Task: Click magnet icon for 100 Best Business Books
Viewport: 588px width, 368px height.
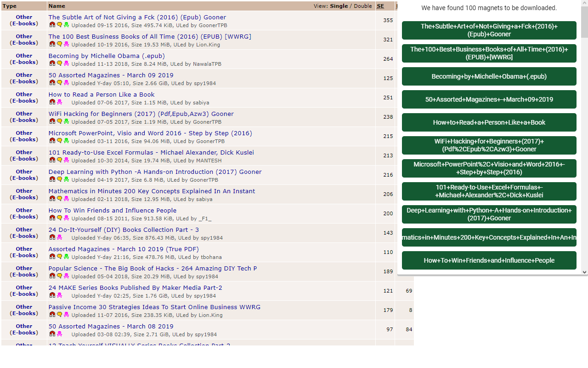Action: [52, 44]
